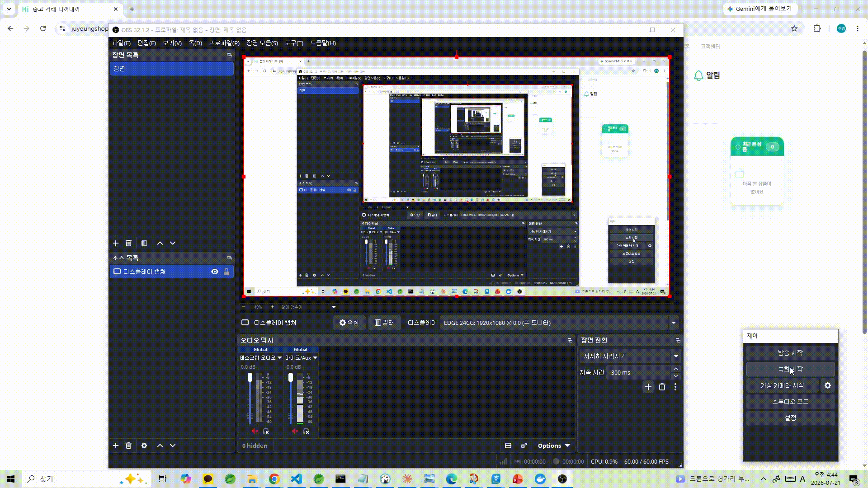Open the 도구(T) menu
Screen dimensions: 868x488
294,43
